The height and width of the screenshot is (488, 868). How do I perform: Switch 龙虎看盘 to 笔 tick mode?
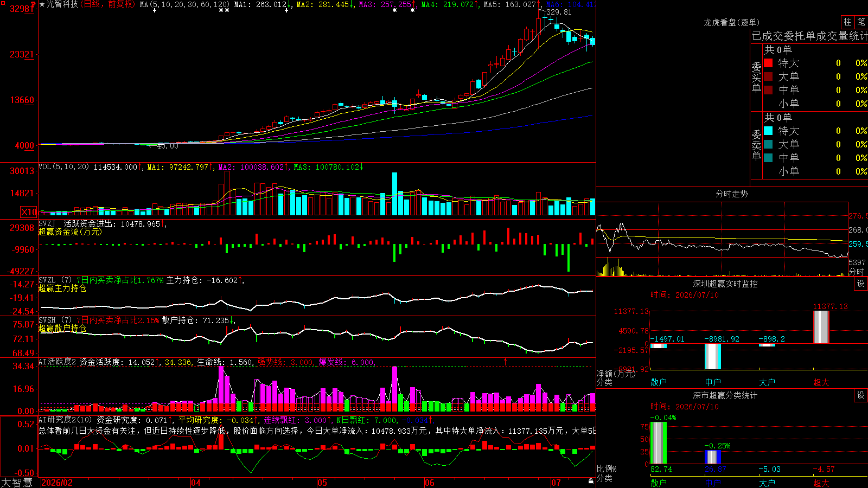[861, 22]
